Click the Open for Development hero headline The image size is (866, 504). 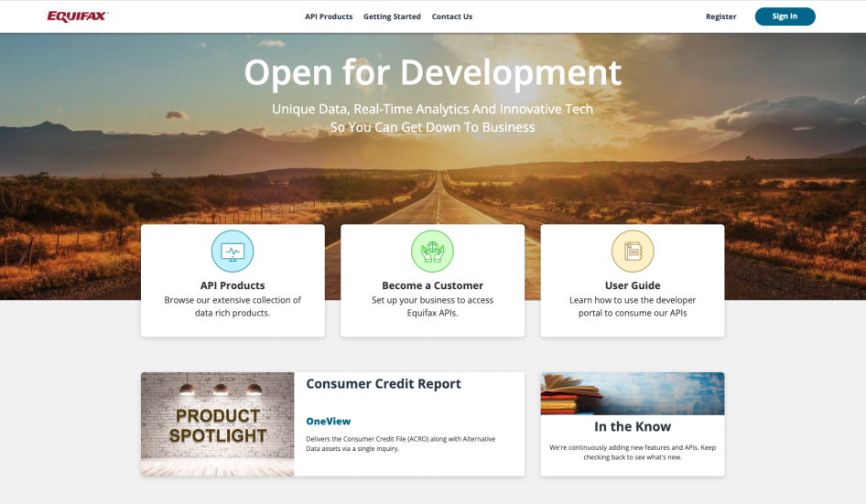tap(432, 72)
